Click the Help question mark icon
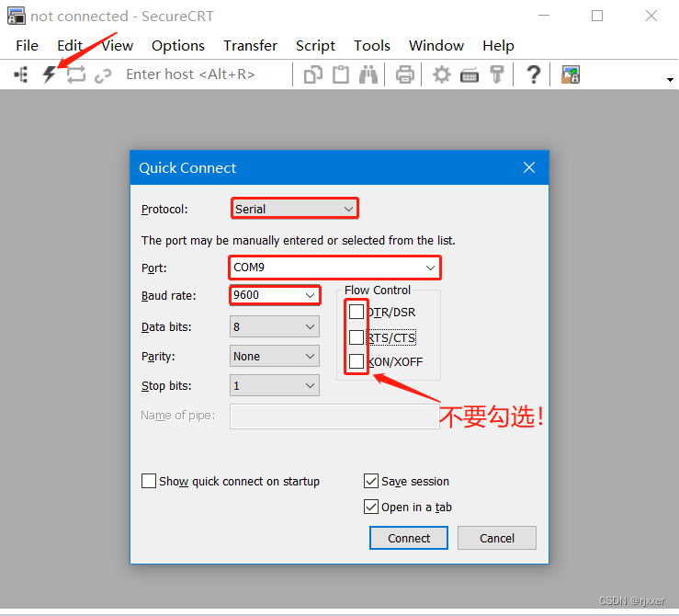This screenshot has width=679, height=616. (x=534, y=74)
